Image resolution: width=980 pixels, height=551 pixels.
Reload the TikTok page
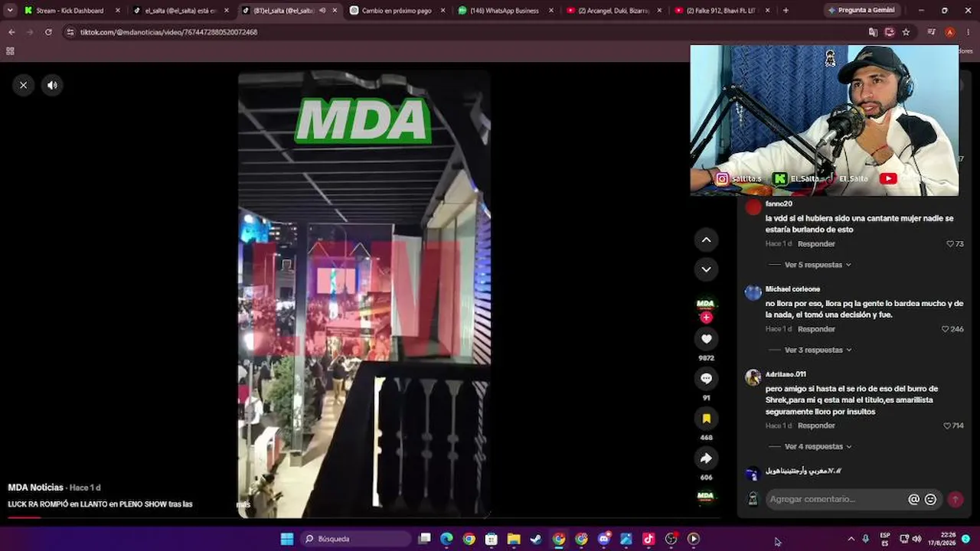[48, 32]
